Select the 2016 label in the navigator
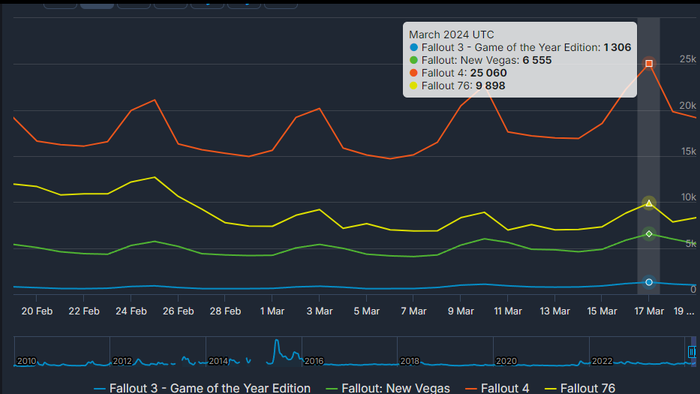The image size is (700, 394). tap(314, 361)
